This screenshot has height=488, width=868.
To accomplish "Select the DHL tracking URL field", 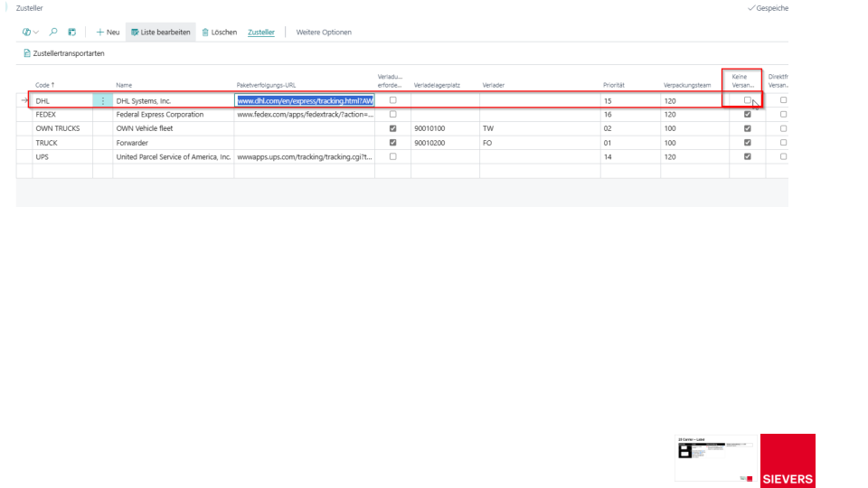I will coord(305,100).
